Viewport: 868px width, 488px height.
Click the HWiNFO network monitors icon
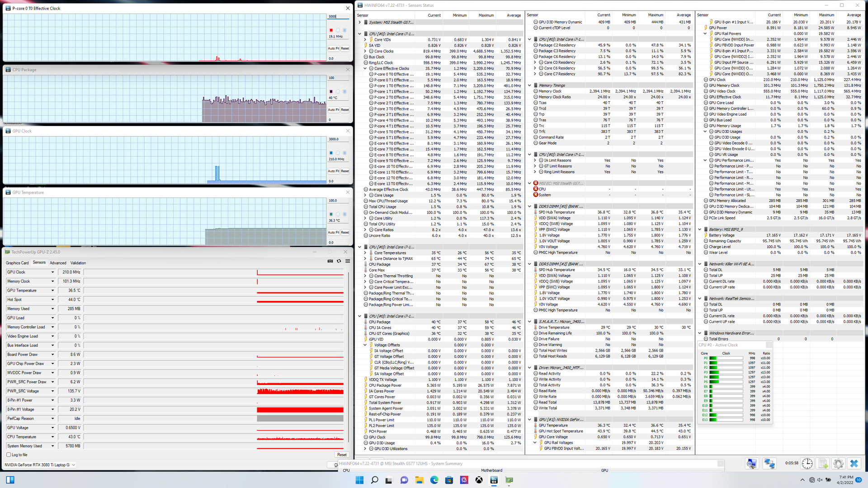click(769, 464)
